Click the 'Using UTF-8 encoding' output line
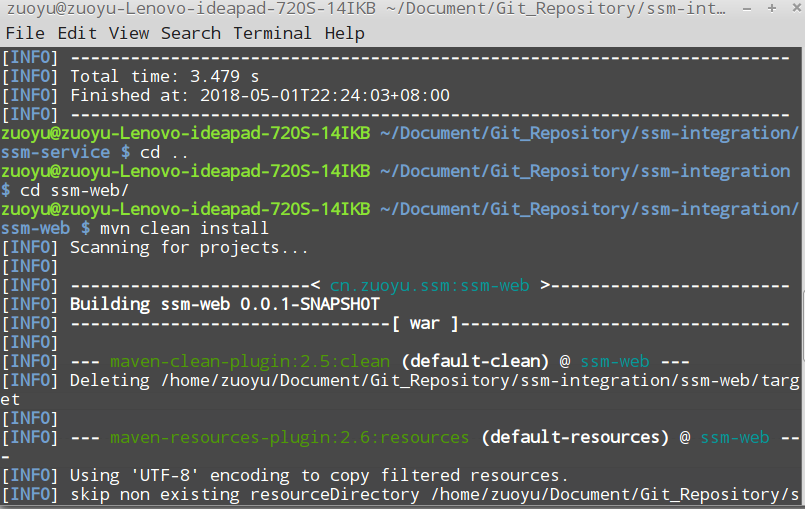This screenshot has width=805, height=509. pos(318,475)
